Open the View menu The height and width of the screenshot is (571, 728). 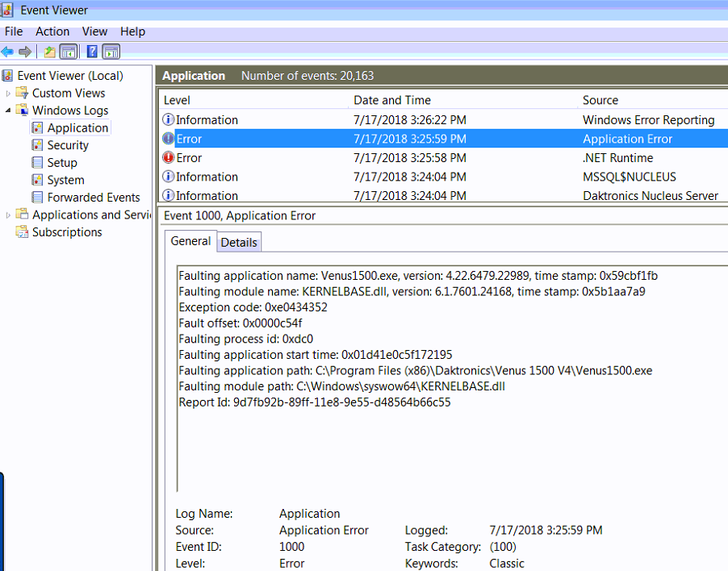click(94, 31)
